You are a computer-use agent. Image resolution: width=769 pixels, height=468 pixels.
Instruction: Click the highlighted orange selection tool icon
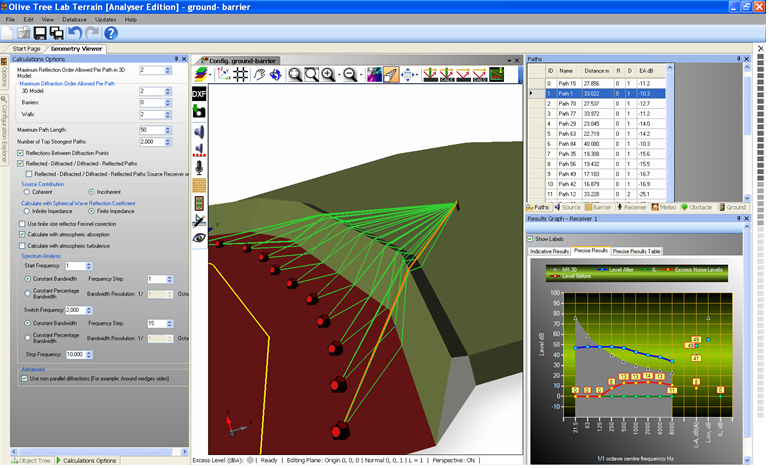pyautogui.click(x=391, y=75)
